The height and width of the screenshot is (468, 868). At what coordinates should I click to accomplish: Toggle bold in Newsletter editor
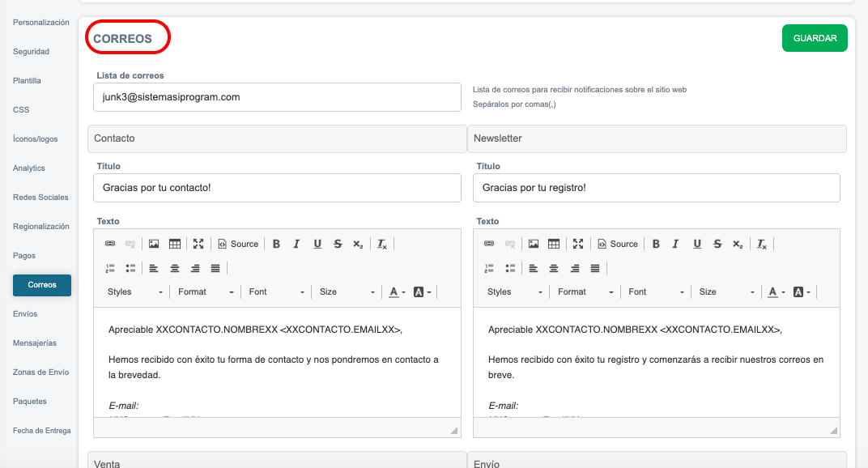pos(656,244)
